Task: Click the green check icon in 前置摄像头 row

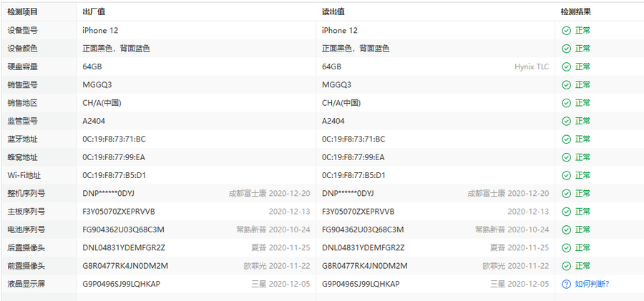Action: (x=567, y=266)
